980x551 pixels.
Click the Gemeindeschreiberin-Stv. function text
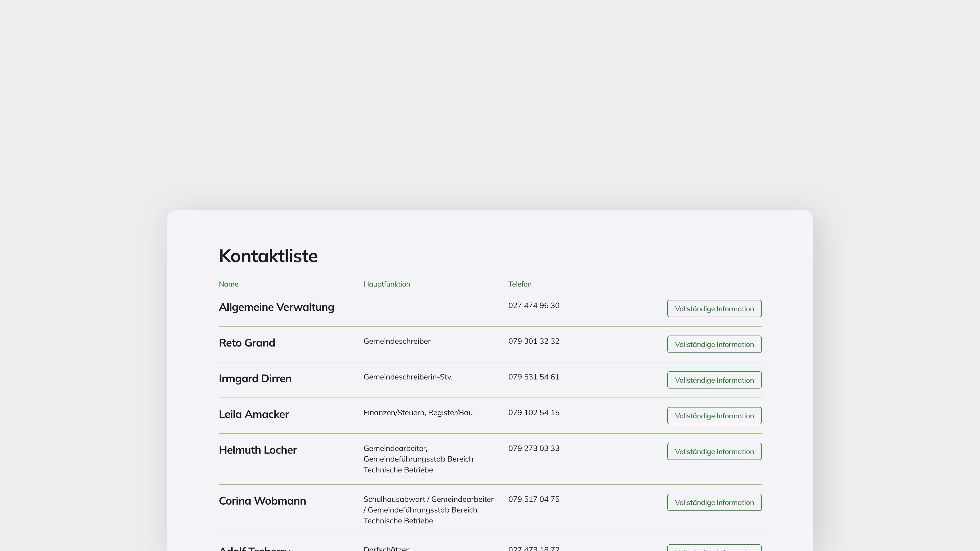(408, 377)
